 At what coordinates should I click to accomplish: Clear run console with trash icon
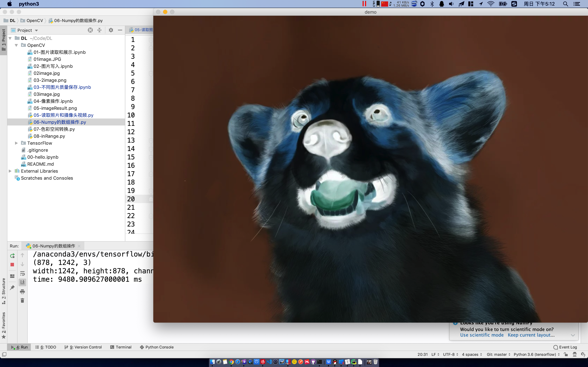coord(22,300)
